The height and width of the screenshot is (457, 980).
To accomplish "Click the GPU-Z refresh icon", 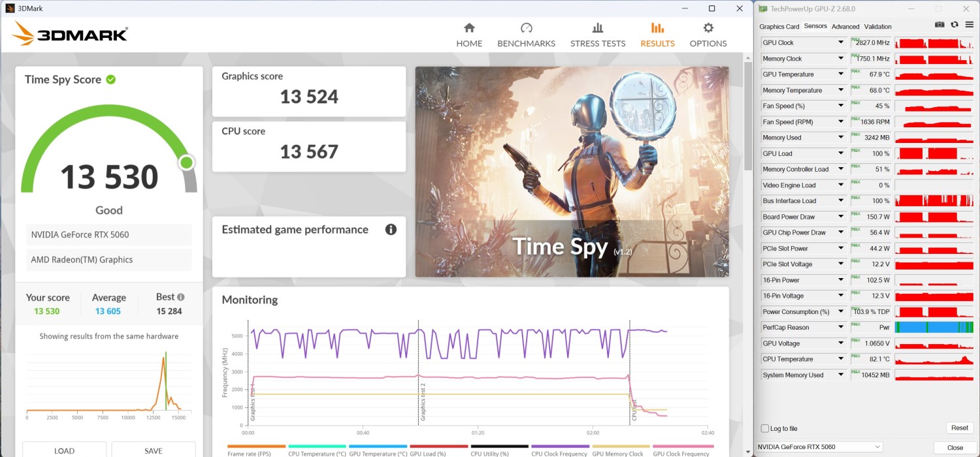I will [955, 25].
